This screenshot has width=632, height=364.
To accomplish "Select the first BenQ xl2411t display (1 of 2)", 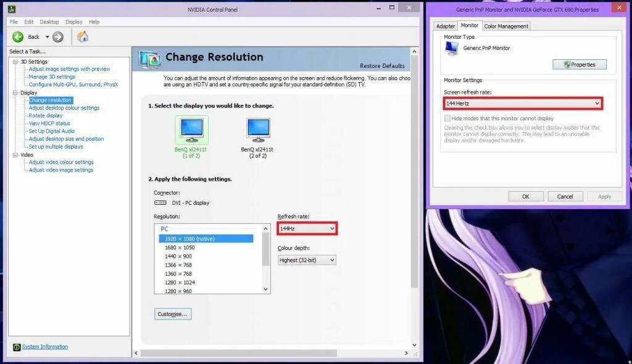I will (191, 137).
